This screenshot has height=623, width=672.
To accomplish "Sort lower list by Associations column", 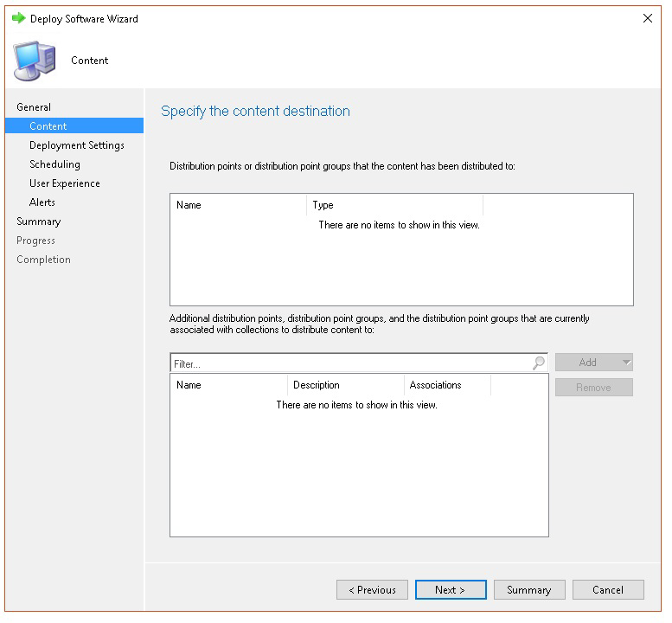I will [x=445, y=385].
